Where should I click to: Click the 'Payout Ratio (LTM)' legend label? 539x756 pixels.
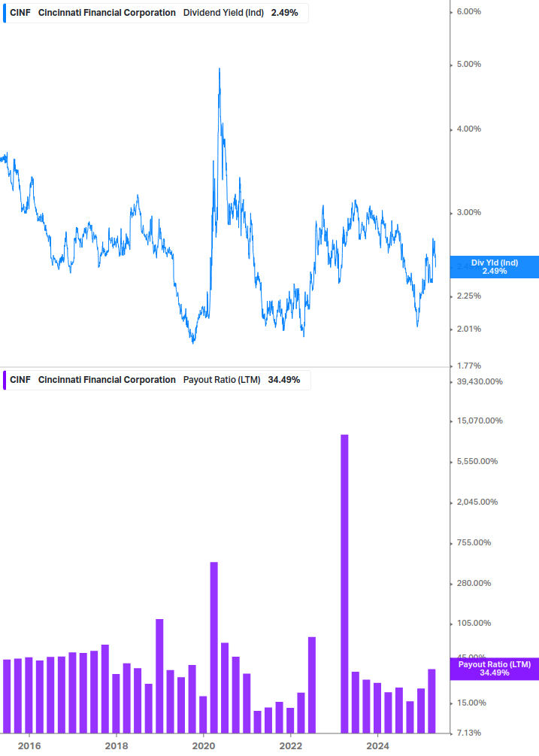222,380
